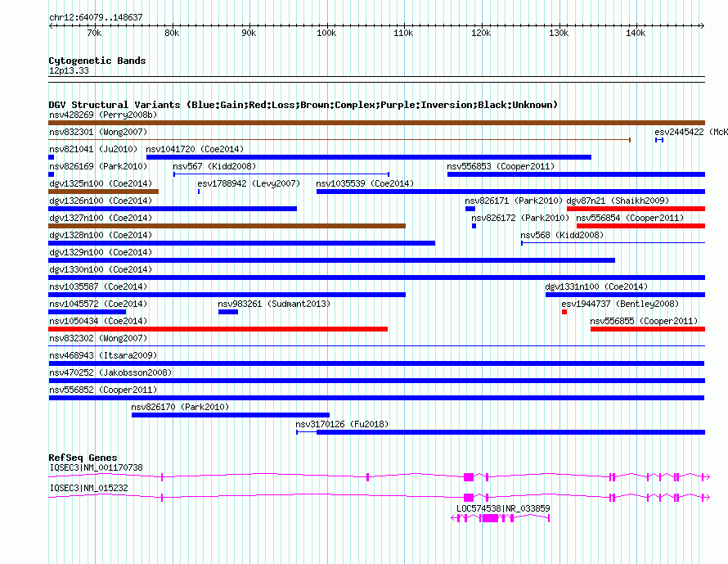Select the 12p13.33 cytogenetic band label

pyautogui.click(x=69, y=70)
